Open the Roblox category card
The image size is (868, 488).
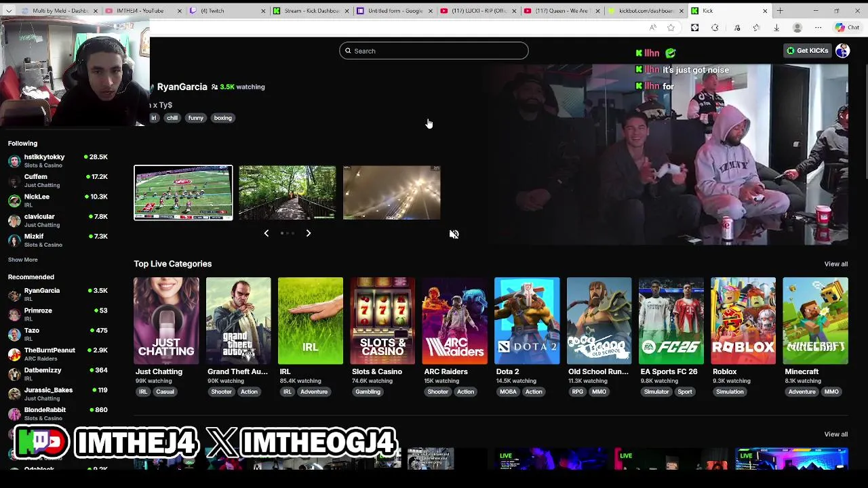pyautogui.click(x=743, y=321)
